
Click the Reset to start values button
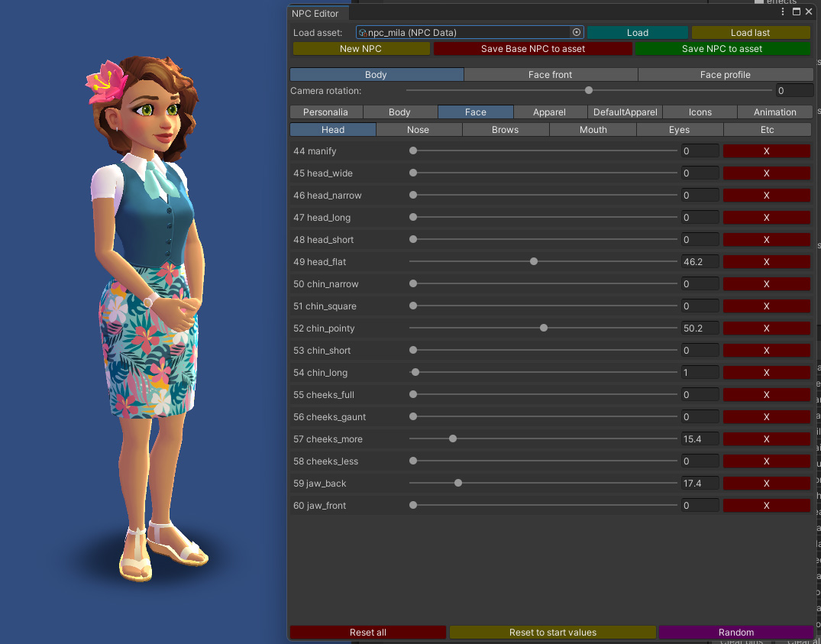pos(552,633)
